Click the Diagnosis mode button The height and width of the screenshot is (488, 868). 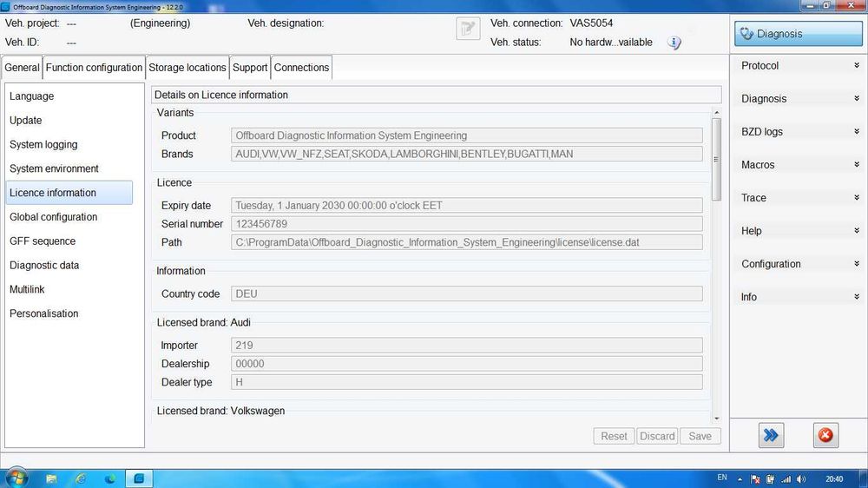point(799,34)
